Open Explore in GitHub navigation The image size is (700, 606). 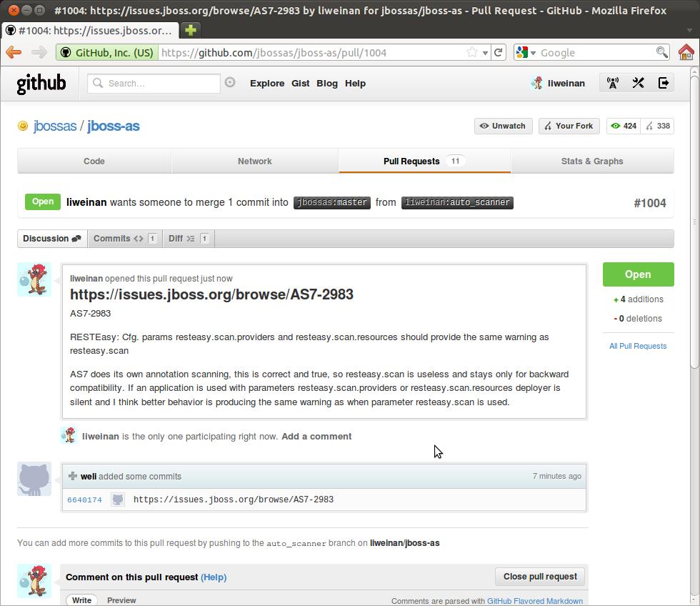(x=267, y=84)
